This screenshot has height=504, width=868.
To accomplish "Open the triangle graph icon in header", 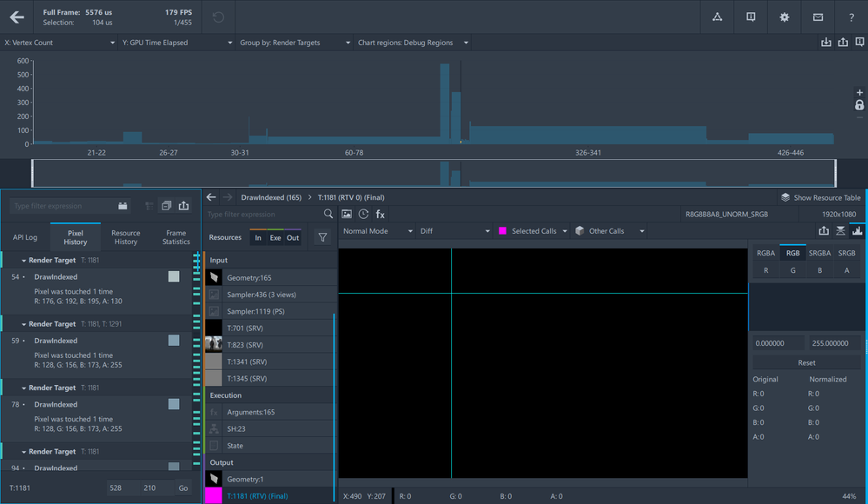I will [717, 17].
